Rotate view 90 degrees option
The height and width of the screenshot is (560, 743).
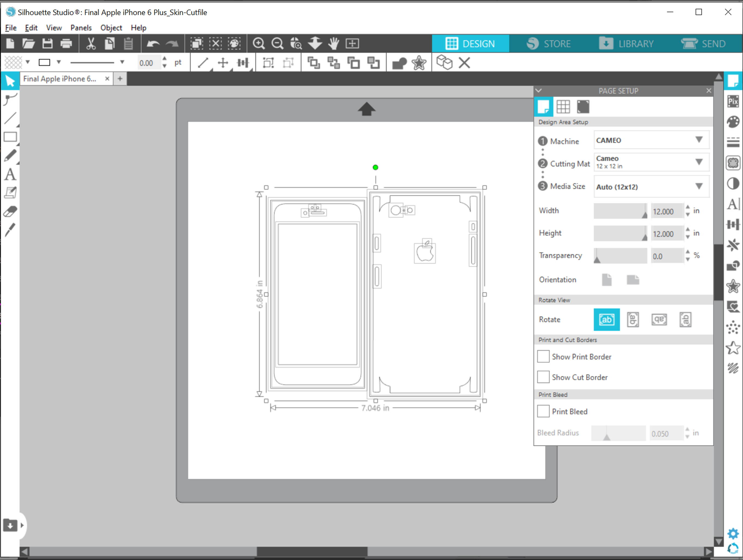[633, 319]
